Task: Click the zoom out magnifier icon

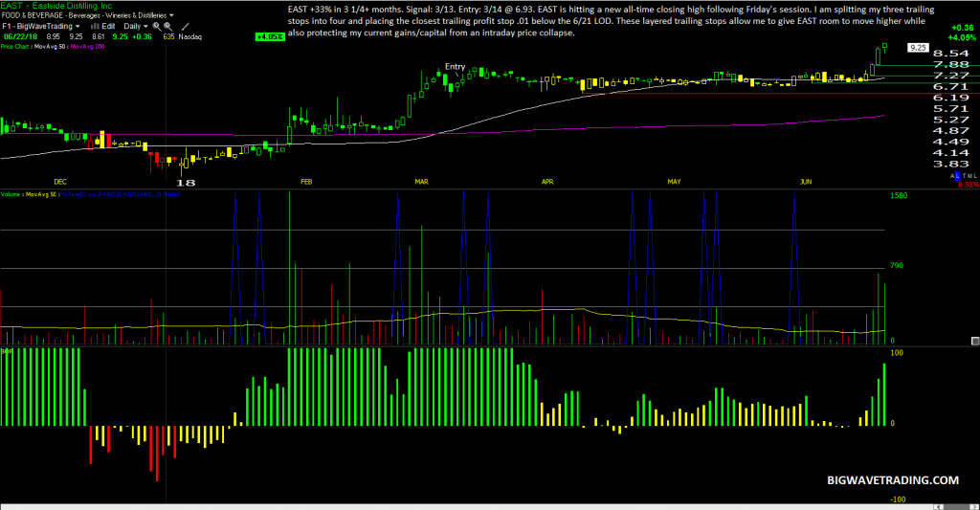Action: click(167, 26)
